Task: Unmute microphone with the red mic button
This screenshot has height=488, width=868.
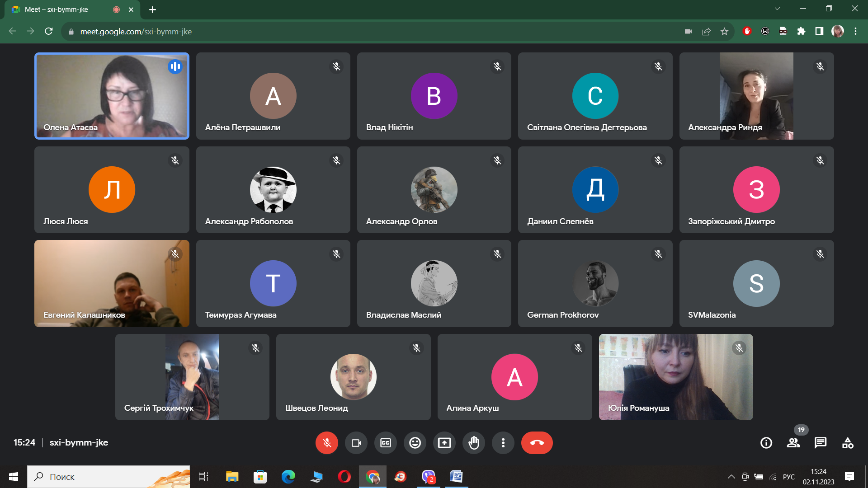Action: click(x=327, y=443)
